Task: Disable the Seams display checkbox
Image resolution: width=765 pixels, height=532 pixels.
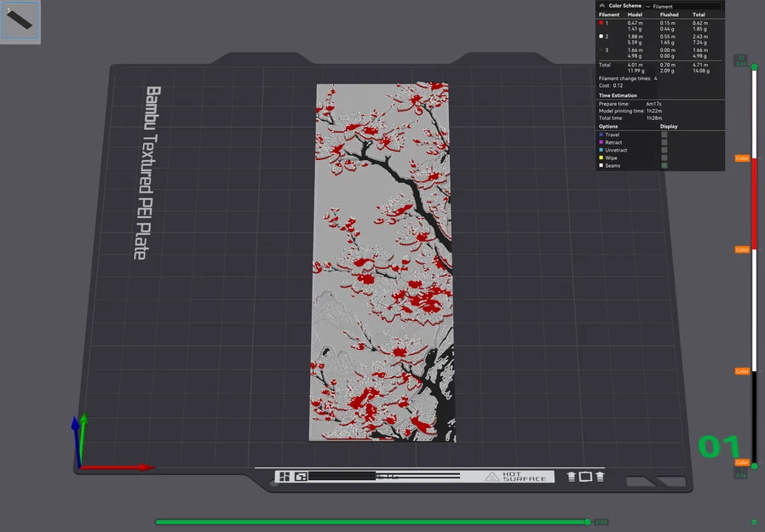Action: [x=664, y=165]
